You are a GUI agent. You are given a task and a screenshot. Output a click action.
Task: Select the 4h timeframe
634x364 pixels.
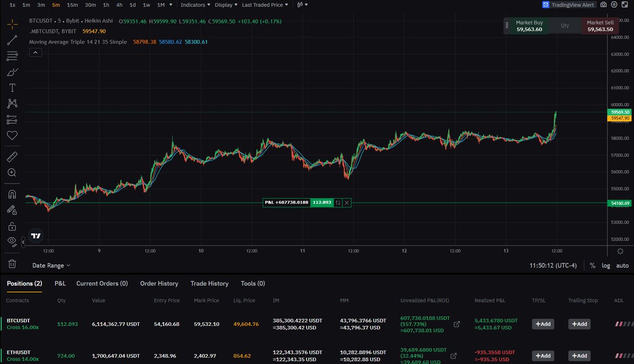(x=119, y=5)
